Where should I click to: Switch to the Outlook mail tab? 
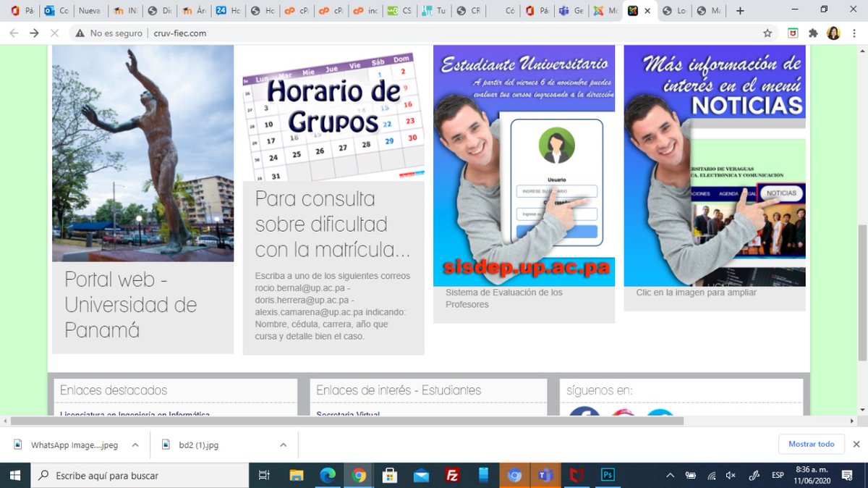coord(55,10)
